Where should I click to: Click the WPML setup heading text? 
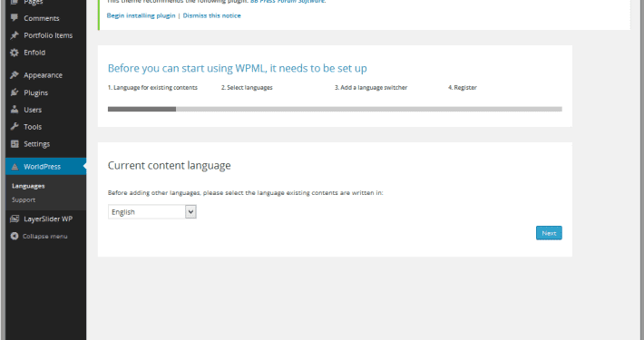coord(238,68)
